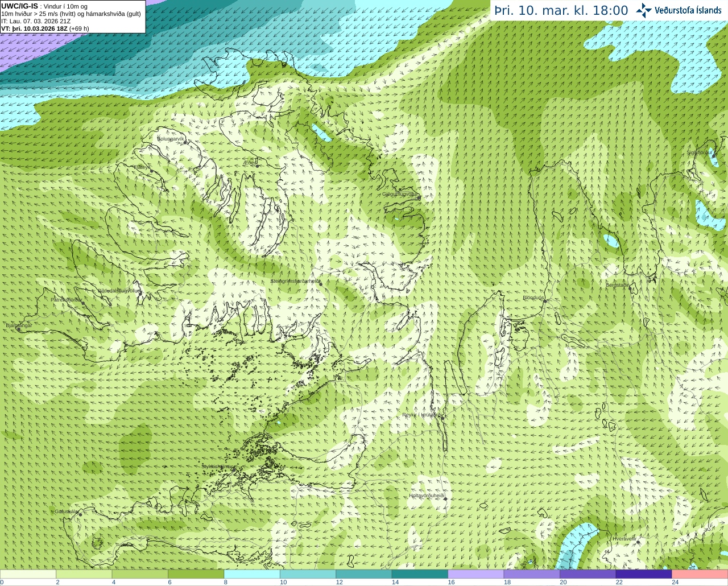Click the Gjögurflugvöllur station label

(400, 194)
